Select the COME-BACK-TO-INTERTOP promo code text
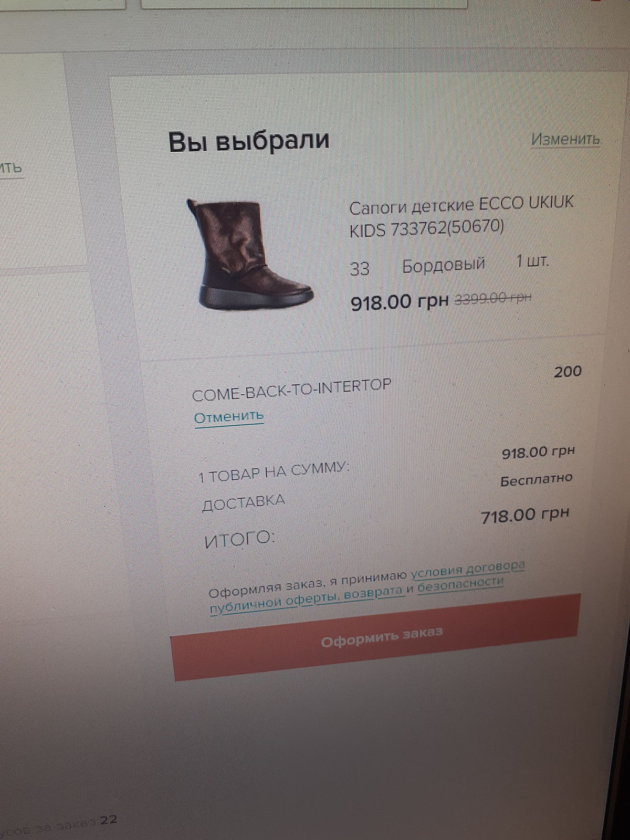The width and height of the screenshot is (630, 840). point(291,390)
